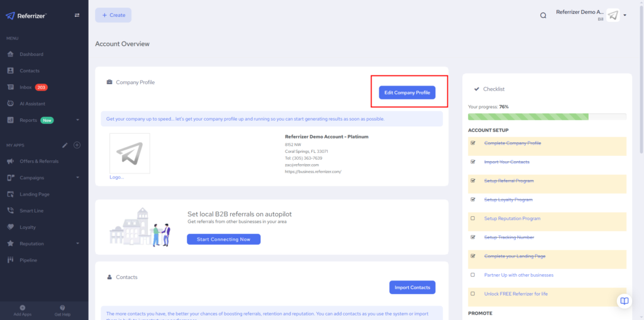This screenshot has height=320, width=644.
Task: Tick the Unlock FREE Referrizer for life checkbox
Action: [x=473, y=294]
